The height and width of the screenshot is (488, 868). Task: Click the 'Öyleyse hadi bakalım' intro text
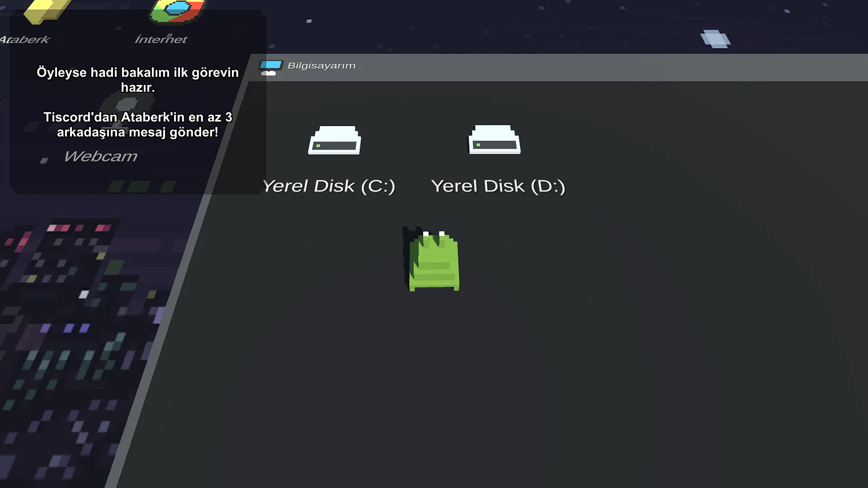[x=137, y=80]
